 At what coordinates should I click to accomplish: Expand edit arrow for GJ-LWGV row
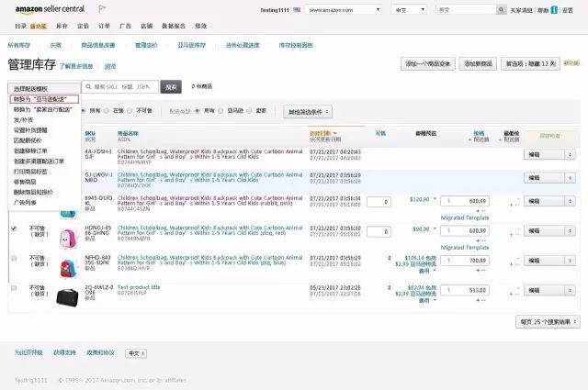click(x=570, y=178)
